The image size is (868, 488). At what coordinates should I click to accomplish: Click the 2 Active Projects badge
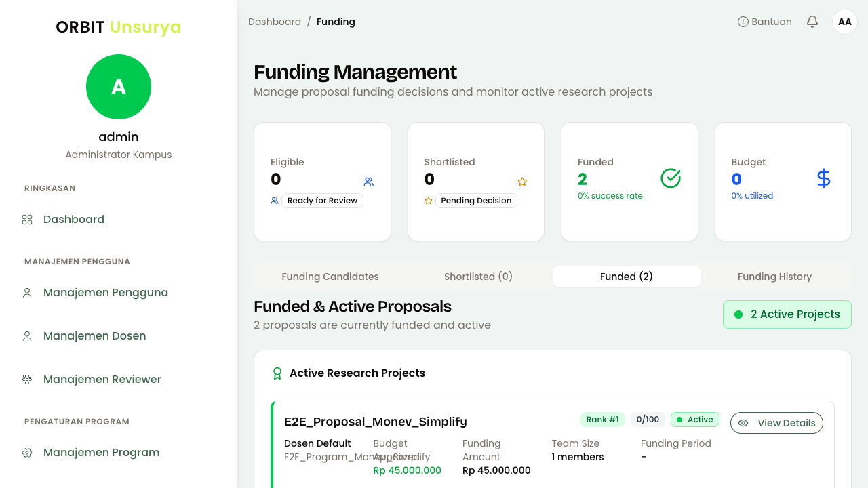pyautogui.click(x=787, y=314)
